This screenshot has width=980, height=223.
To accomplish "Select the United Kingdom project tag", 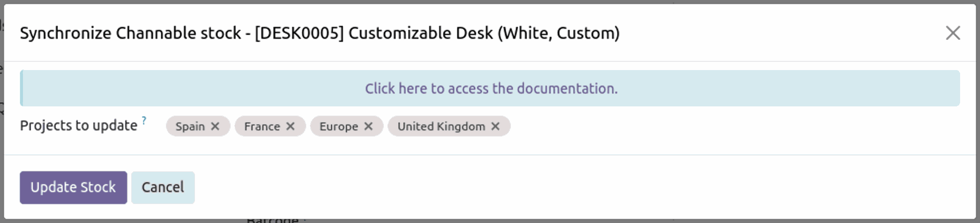I will coord(441,126).
